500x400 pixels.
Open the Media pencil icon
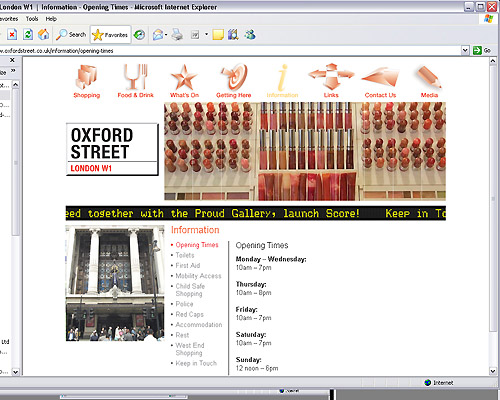[429, 81]
